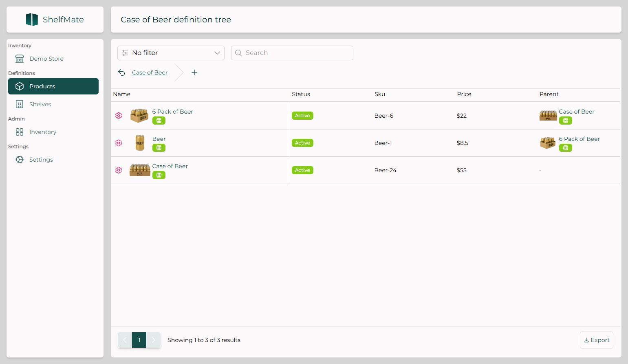
Task: Open the No filter dropdown
Action: pos(171,53)
